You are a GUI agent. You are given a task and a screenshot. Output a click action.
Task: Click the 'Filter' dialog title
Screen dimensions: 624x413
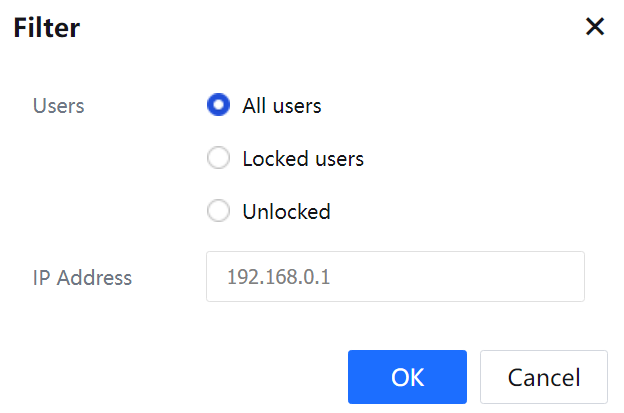[46, 28]
